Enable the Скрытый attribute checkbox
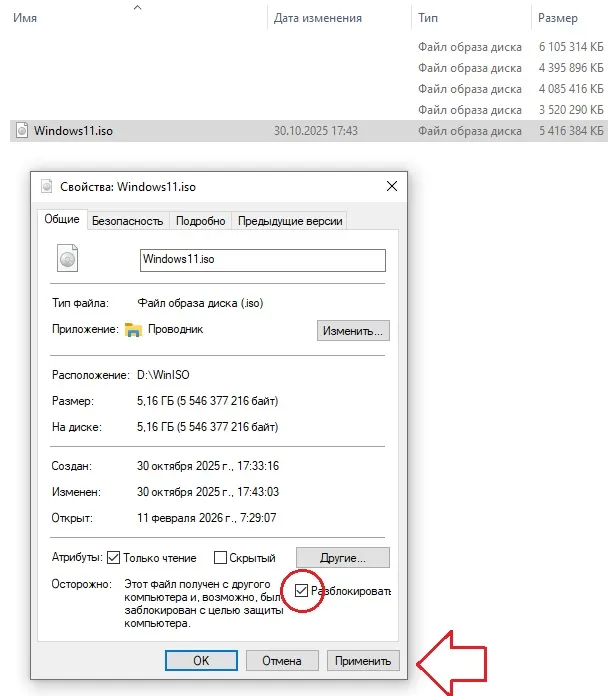Screen dimensions: 609x696 coord(220,558)
